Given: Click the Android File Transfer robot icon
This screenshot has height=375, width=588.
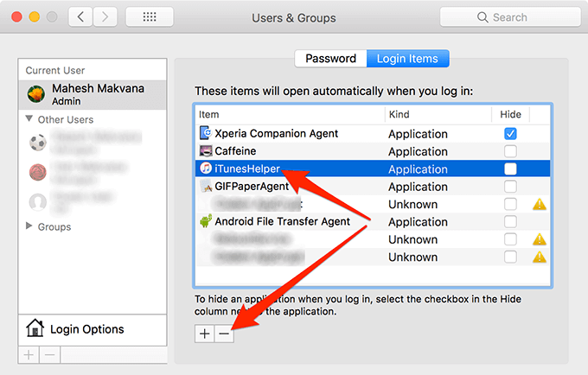Looking at the screenshot, I should click(x=206, y=220).
